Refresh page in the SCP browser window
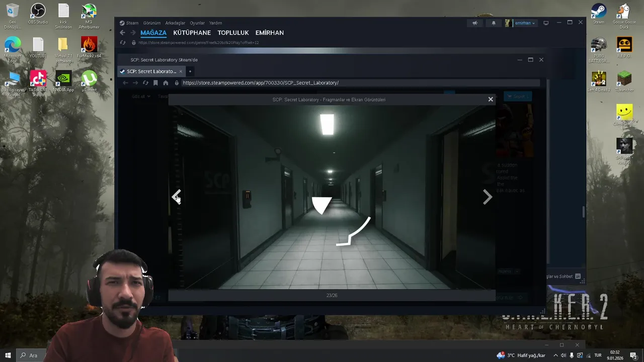 [x=145, y=82]
